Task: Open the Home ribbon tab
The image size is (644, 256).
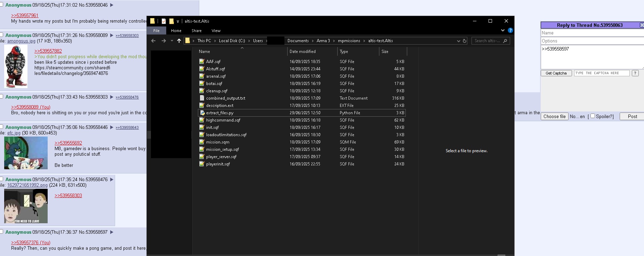Action: [176, 31]
